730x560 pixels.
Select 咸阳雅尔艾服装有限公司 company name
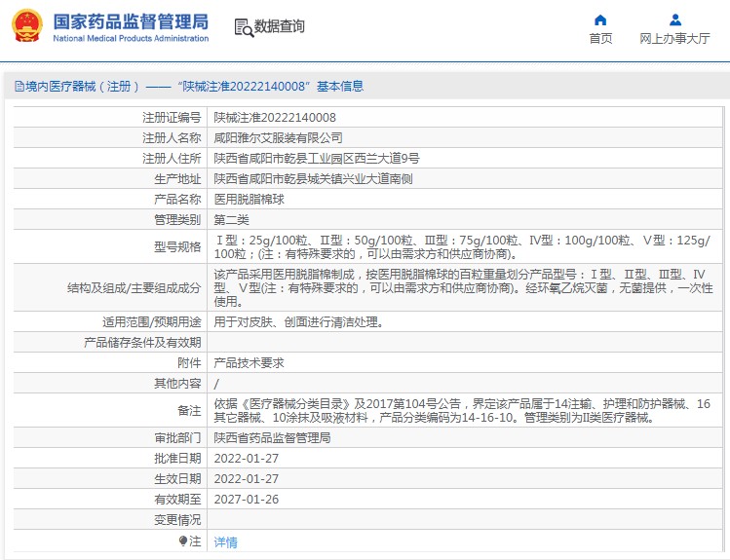(278, 137)
